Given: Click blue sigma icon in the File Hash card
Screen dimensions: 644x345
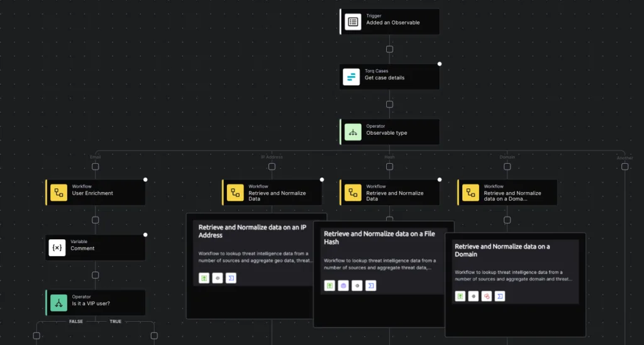Looking at the screenshot, I should (x=371, y=285).
